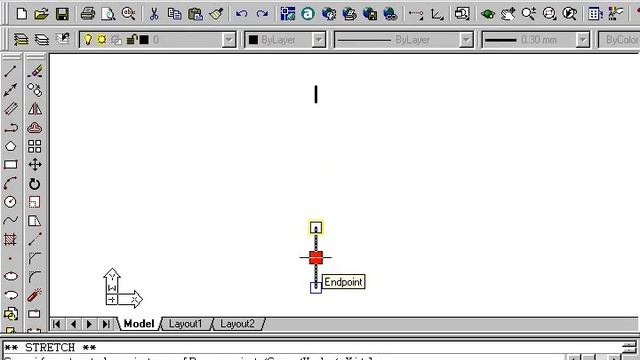Create a new drawing with New icon
Image resolution: width=640 pixels, height=360 pixels.
[x=22, y=14]
